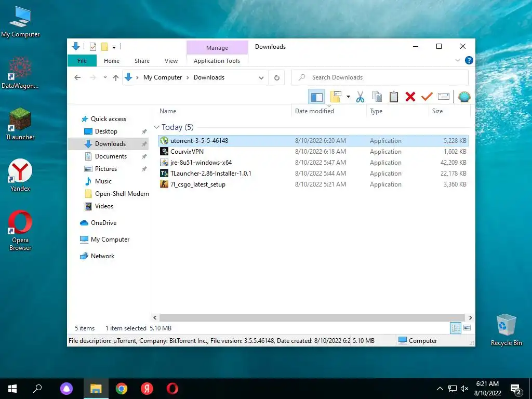Select Network in navigation pane
This screenshot has width=532, height=399.
point(102,256)
